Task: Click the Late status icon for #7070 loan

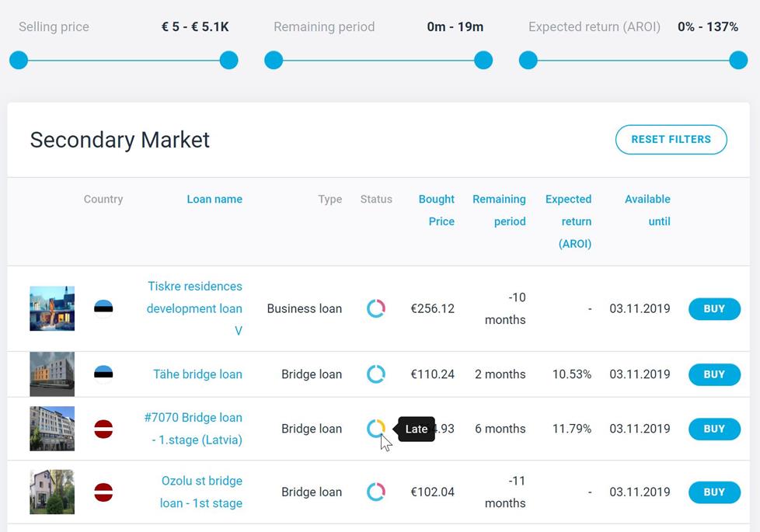Action: coord(375,429)
